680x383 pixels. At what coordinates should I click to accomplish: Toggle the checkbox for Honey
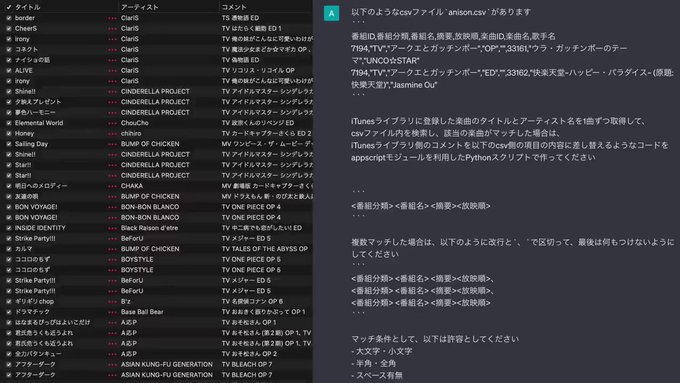coord(9,134)
